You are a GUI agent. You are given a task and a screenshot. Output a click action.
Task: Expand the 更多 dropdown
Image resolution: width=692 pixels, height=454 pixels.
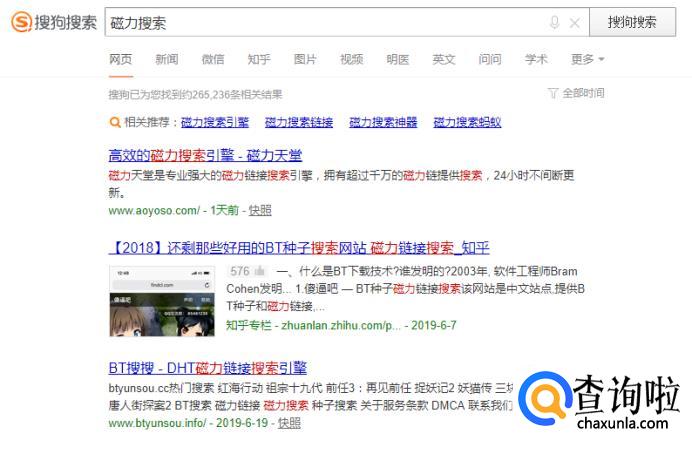pyautogui.click(x=587, y=59)
